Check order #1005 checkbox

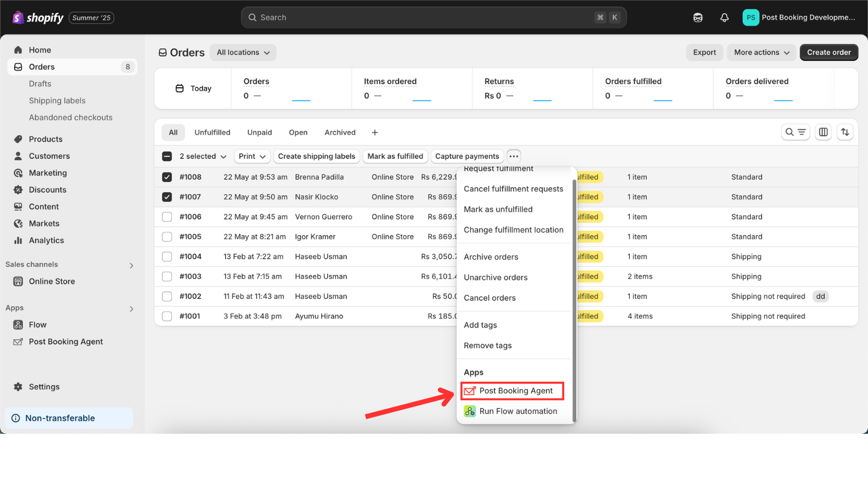(x=167, y=236)
